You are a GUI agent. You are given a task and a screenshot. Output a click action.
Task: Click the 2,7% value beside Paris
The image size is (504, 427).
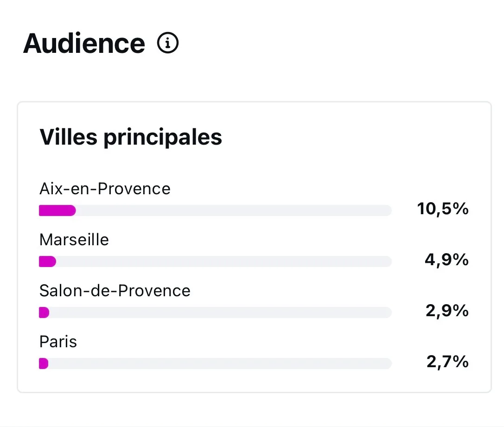coord(447,362)
